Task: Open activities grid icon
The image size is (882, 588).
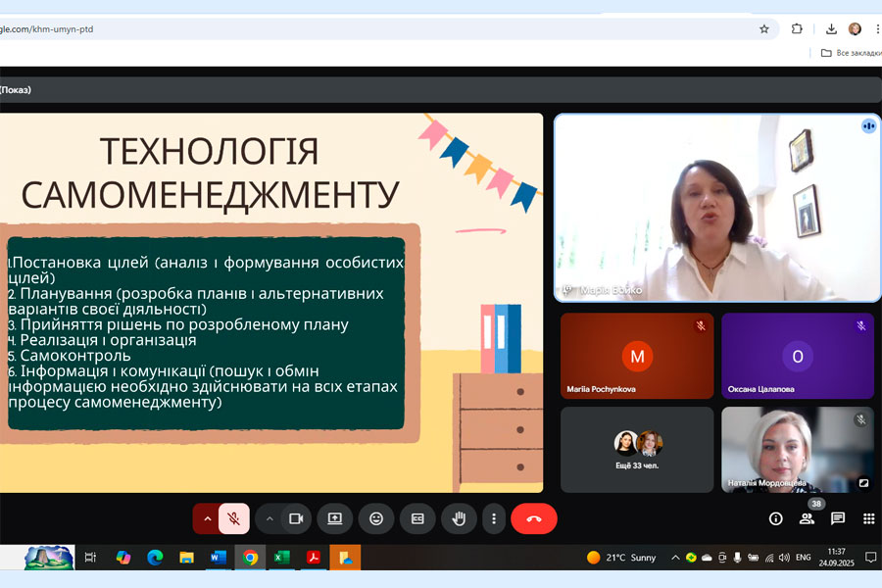Action: (868, 518)
